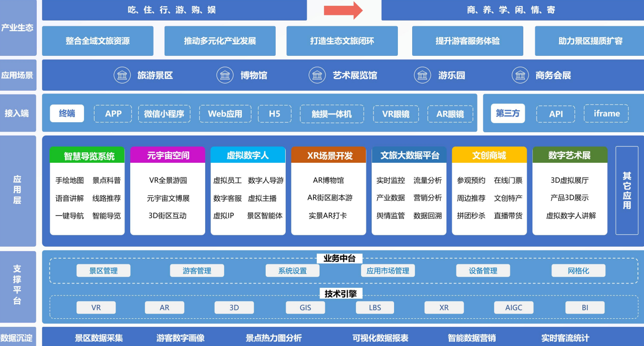Select the 终端 tab in access layer

67,114
